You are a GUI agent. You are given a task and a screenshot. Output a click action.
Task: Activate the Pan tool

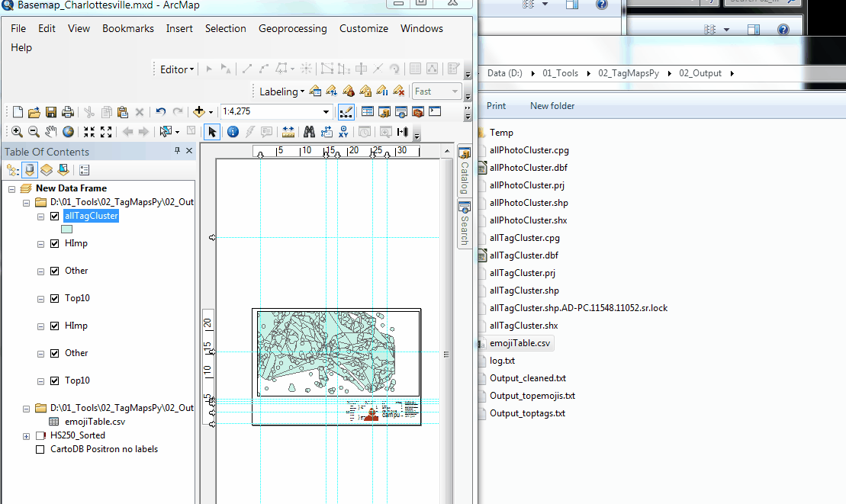coord(50,131)
